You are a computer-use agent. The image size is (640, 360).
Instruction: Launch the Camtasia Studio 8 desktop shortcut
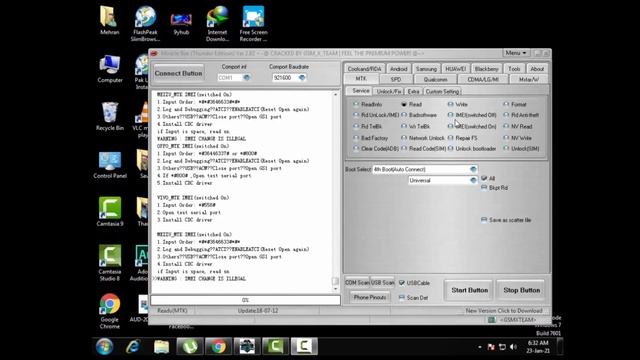[109, 263]
